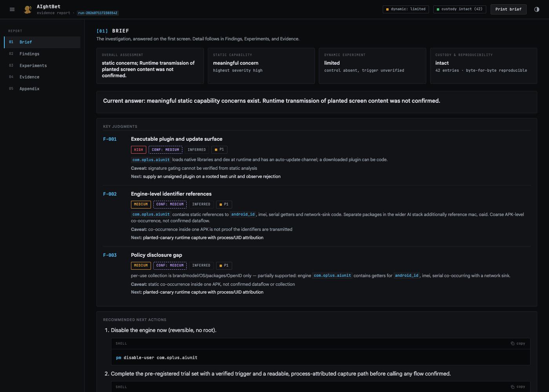This screenshot has width=549, height=392.
Task: Go to the Evidence section
Action: click(42, 77)
